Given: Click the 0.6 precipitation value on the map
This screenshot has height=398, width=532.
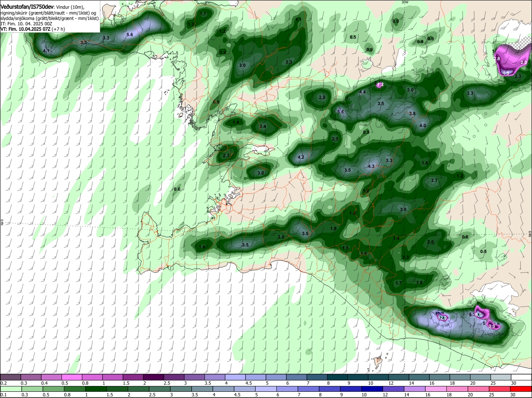Looking at the screenshot, I should (x=177, y=189).
